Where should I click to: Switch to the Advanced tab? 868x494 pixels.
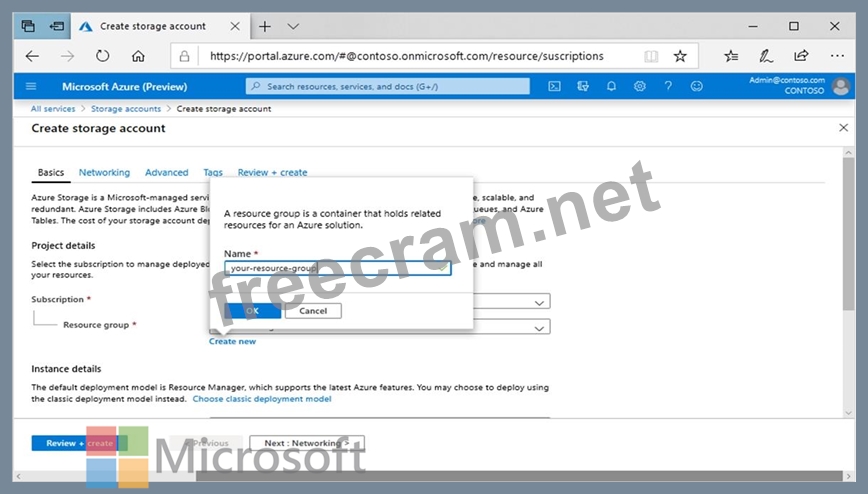point(167,172)
